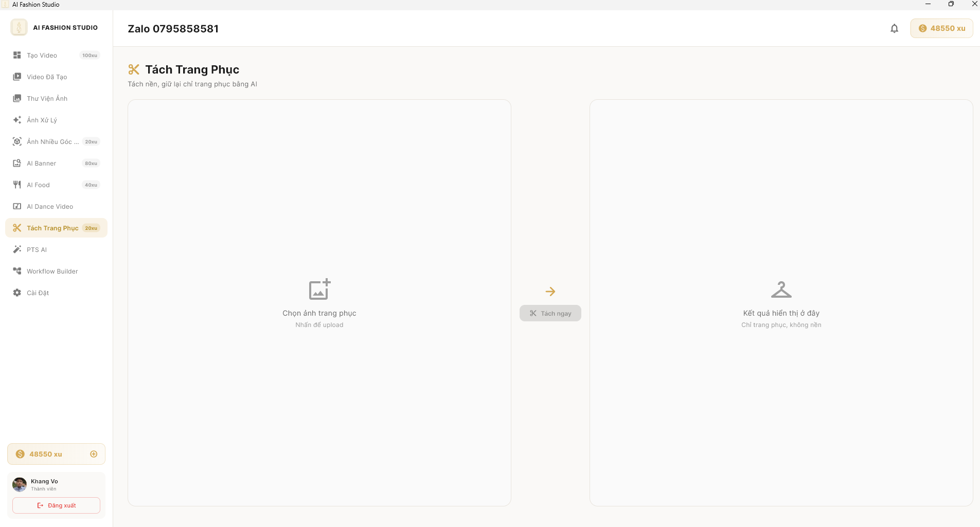Screen dimensions: 980x527
Task: Click the add image upload icon
Action: pos(319,289)
